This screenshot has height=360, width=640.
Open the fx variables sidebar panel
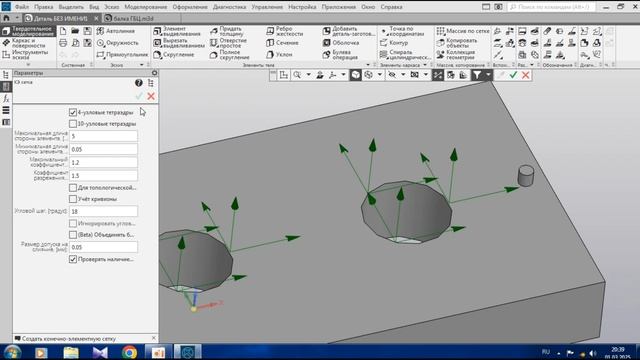(x=6, y=98)
